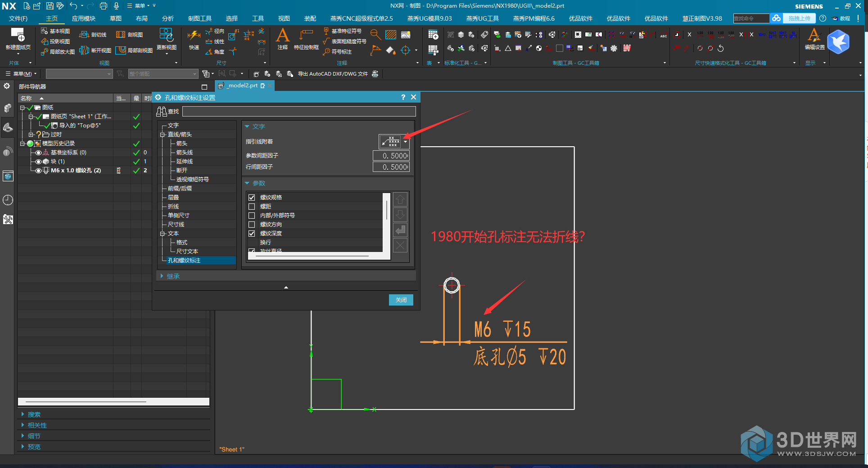Open the 编辑设置 edit settings tool

(x=814, y=39)
